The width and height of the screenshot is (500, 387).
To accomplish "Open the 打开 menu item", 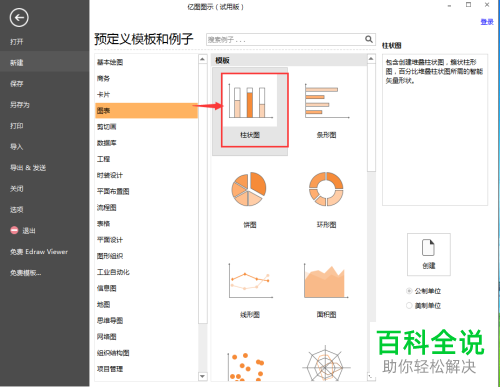I will [x=17, y=42].
